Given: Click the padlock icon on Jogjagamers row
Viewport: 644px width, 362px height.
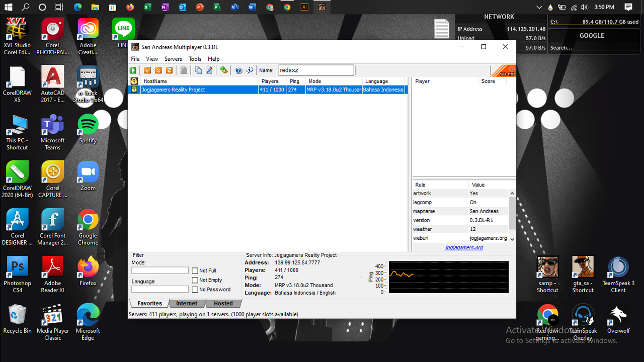Looking at the screenshot, I should [x=134, y=89].
